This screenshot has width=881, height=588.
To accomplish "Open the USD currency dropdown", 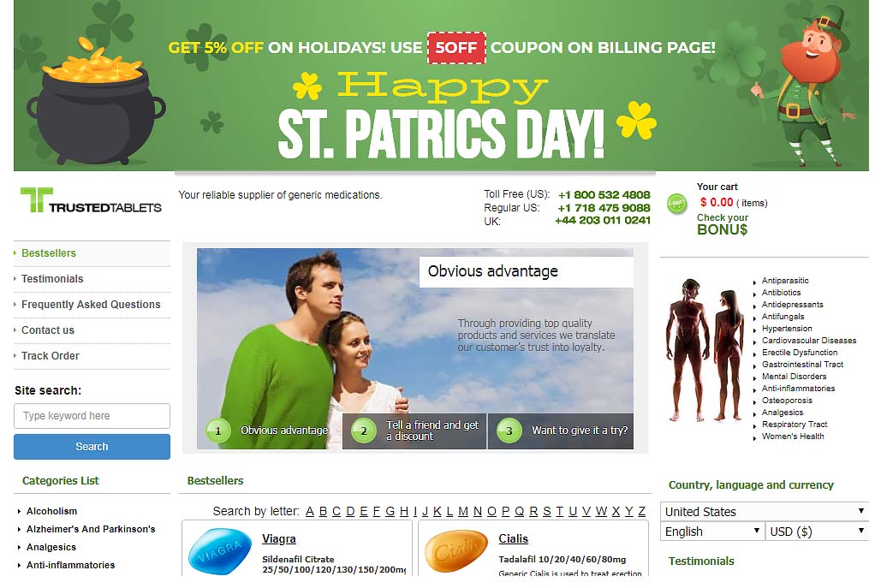I will [817, 532].
